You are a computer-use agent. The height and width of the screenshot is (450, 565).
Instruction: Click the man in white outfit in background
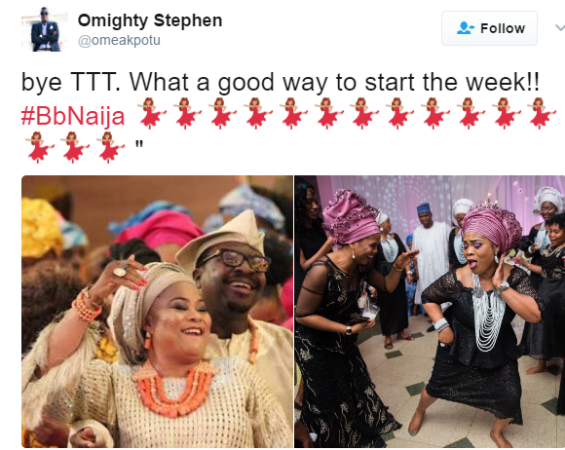[429, 254]
